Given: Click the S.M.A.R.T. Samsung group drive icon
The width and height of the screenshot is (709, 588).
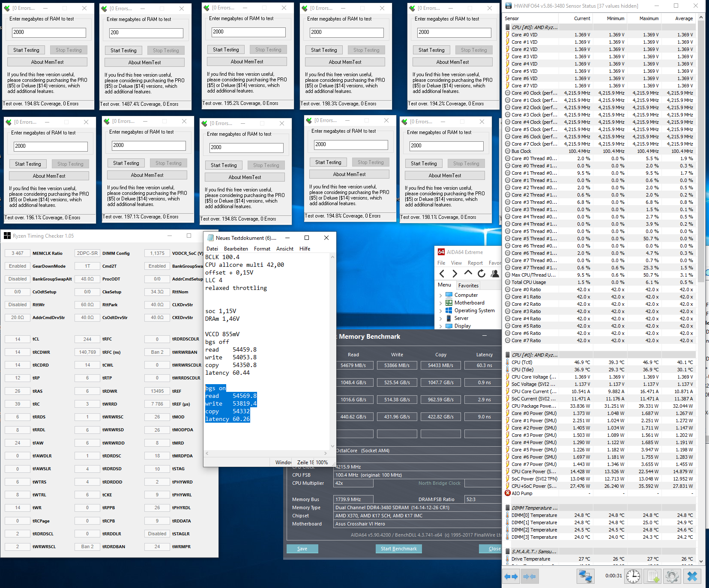Looking at the screenshot, I should [x=508, y=552].
